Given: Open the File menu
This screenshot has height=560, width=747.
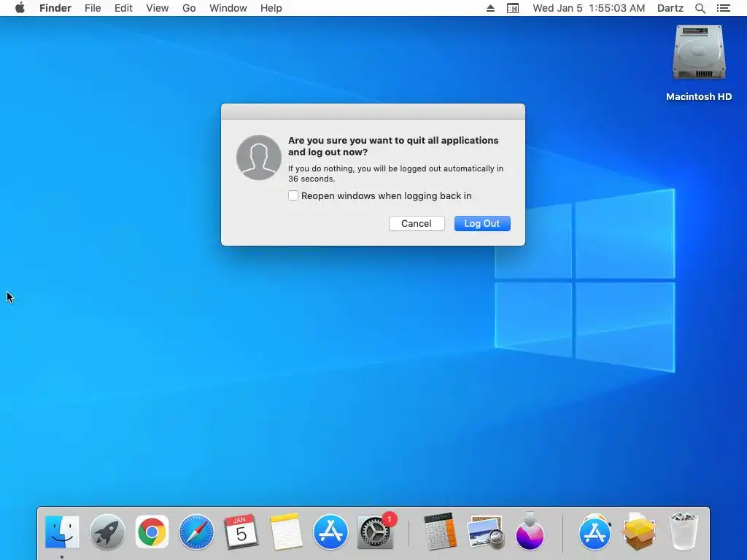Looking at the screenshot, I should (x=93, y=8).
